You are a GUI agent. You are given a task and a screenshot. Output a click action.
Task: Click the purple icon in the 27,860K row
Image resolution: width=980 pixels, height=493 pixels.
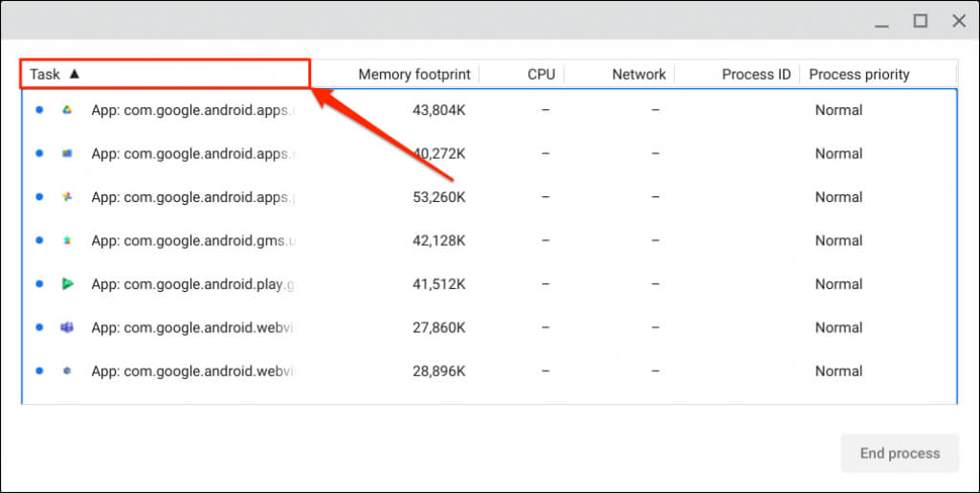[x=67, y=327]
